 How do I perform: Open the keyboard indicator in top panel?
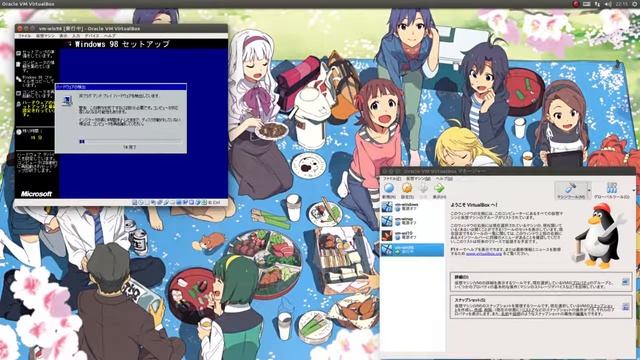[x=587, y=4]
